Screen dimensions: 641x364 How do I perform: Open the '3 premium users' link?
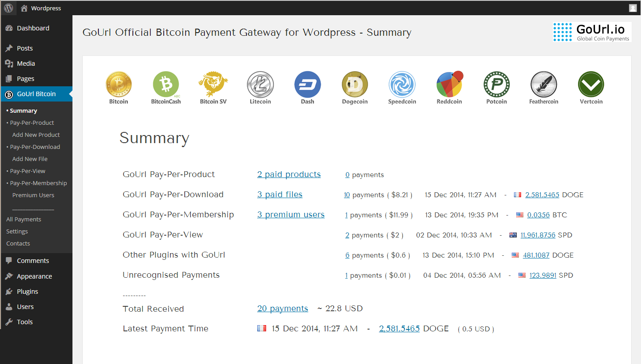(291, 215)
